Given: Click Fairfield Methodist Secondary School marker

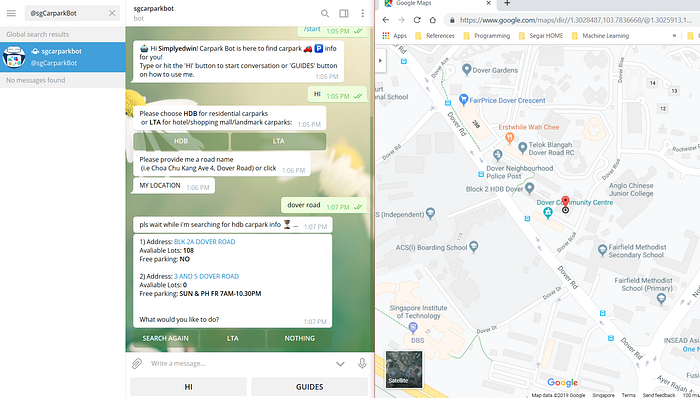Looking at the screenshot, I should (x=602, y=250).
